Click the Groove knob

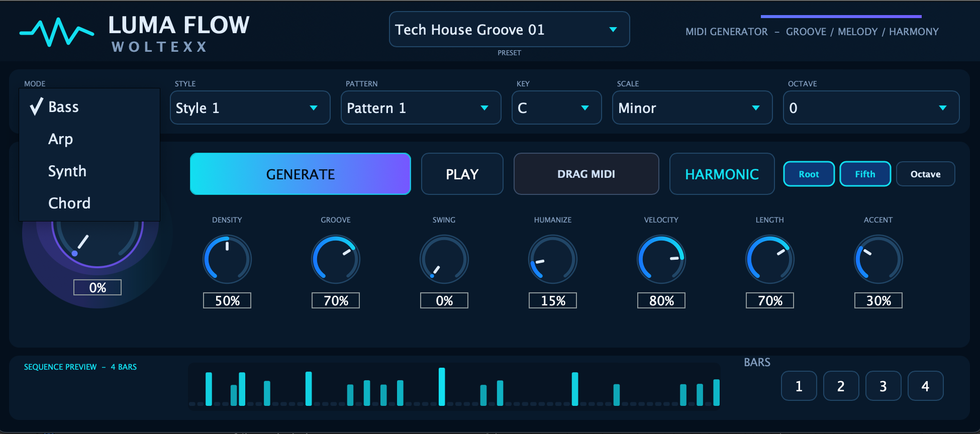click(x=336, y=260)
